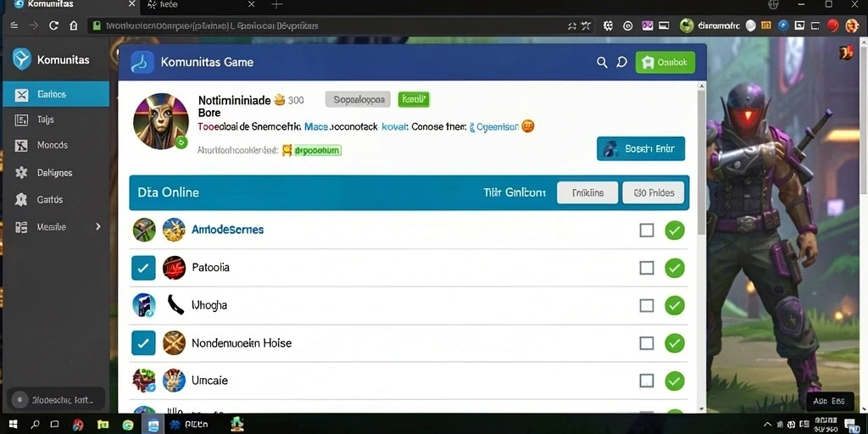This screenshot has width=868, height=434.
Task: Click the green button in the header
Action: coord(665,63)
